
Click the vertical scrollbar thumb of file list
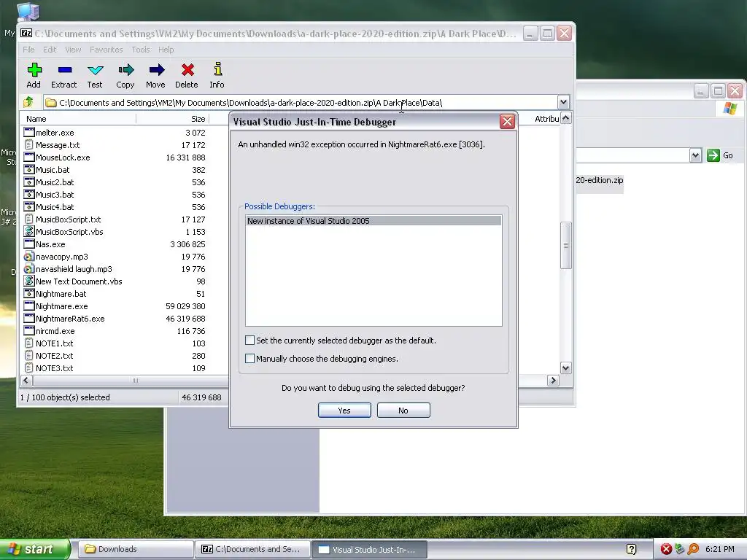pos(565,245)
